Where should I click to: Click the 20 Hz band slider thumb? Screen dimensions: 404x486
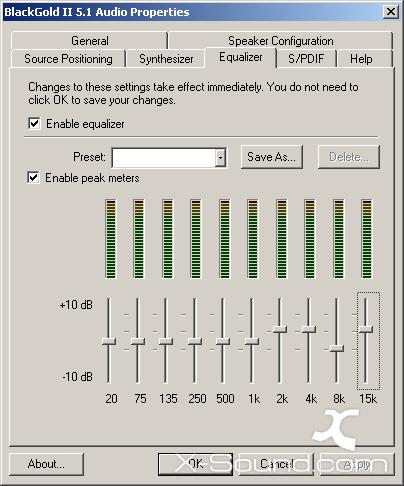(109, 341)
